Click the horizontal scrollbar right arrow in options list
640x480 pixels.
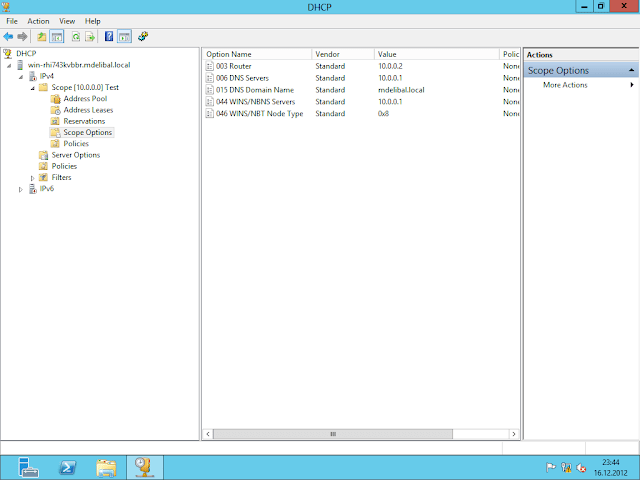(515, 434)
